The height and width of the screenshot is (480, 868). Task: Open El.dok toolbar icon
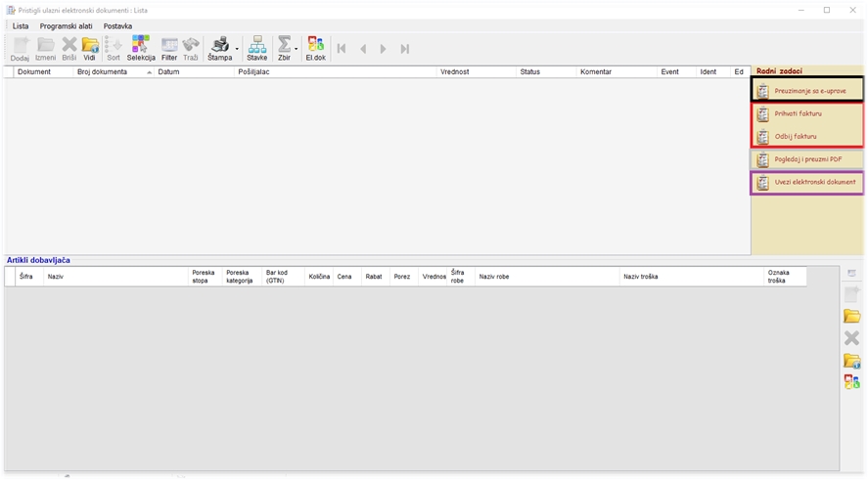(315, 46)
